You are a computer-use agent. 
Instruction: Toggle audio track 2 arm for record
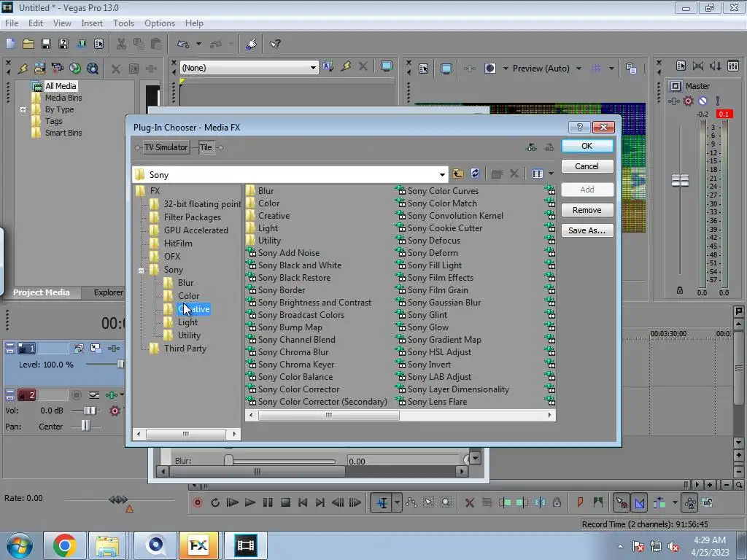pos(76,394)
